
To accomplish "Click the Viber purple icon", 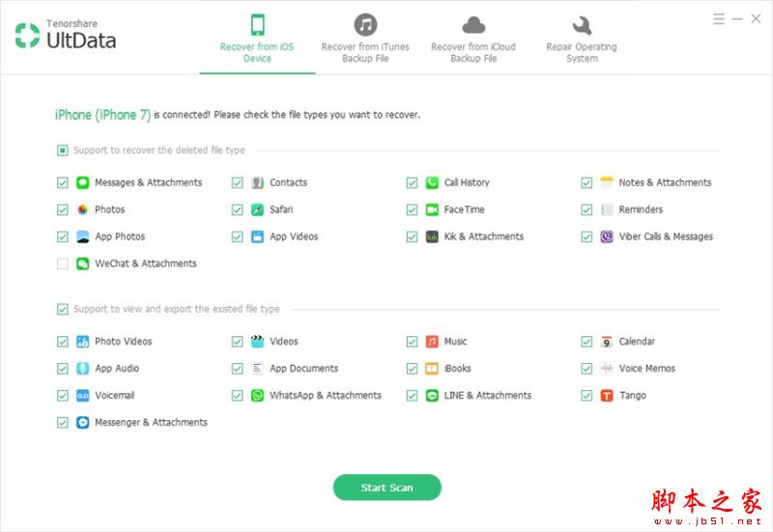I will [607, 237].
